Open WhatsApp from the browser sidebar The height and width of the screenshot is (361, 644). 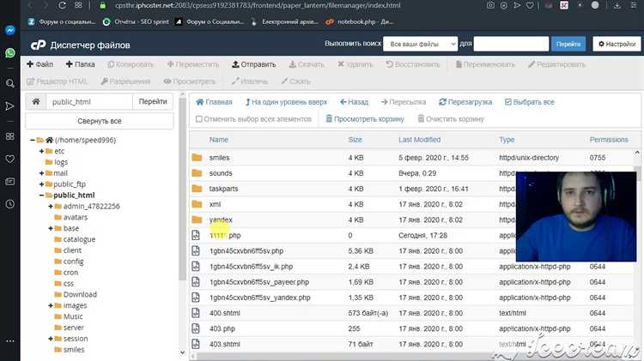9,52
